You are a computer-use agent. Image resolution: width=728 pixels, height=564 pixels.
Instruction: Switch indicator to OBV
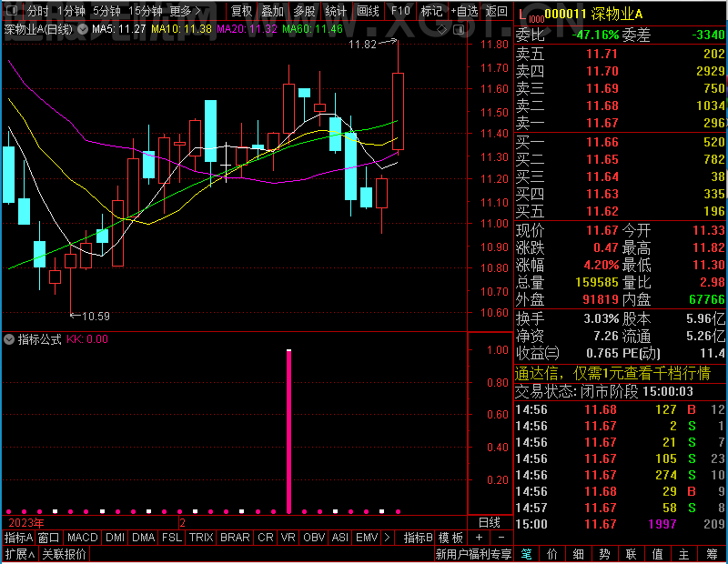(x=314, y=538)
